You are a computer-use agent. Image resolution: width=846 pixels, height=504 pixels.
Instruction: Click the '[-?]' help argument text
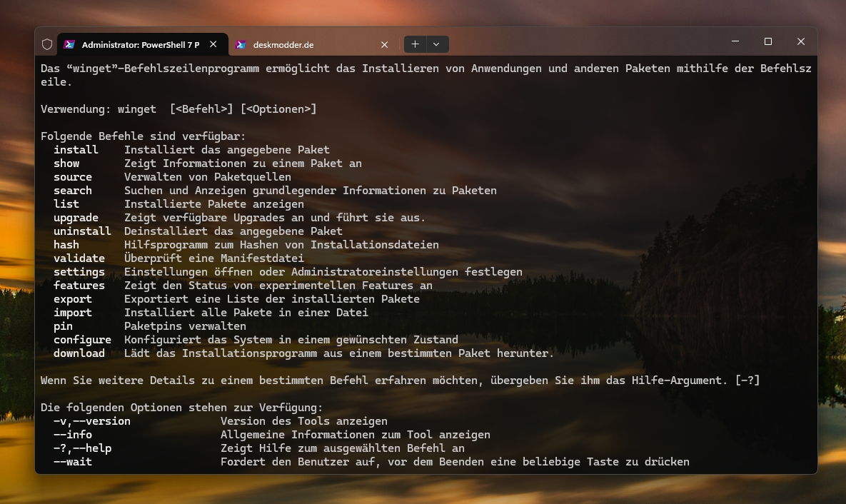(x=747, y=380)
